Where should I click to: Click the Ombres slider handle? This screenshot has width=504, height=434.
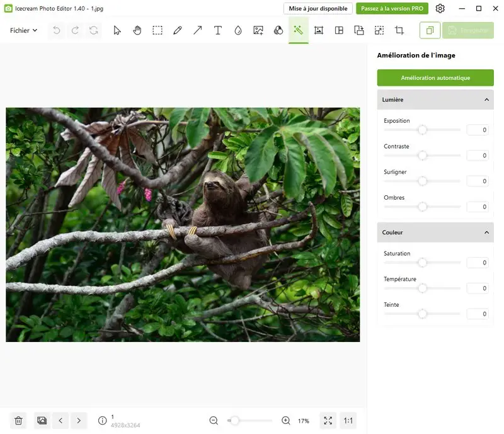point(422,207)
